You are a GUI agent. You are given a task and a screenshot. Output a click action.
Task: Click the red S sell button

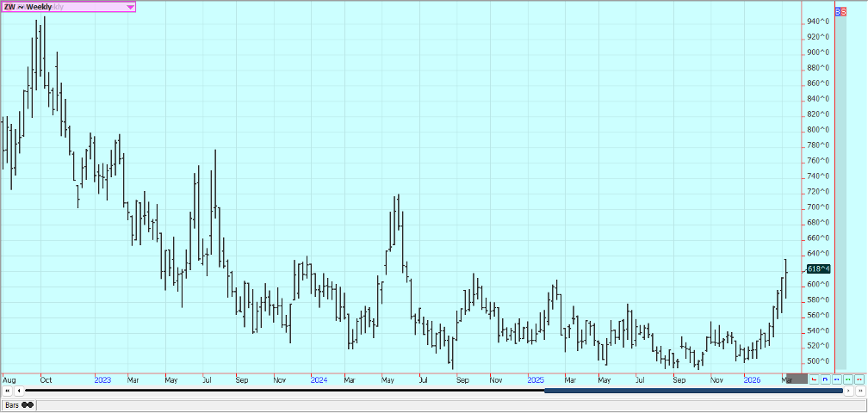[x=845, y=11]
